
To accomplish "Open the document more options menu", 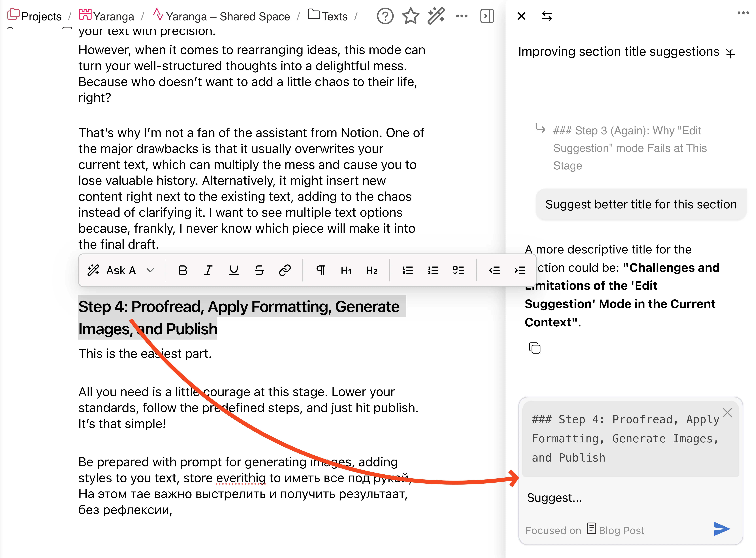I will 462,16.
